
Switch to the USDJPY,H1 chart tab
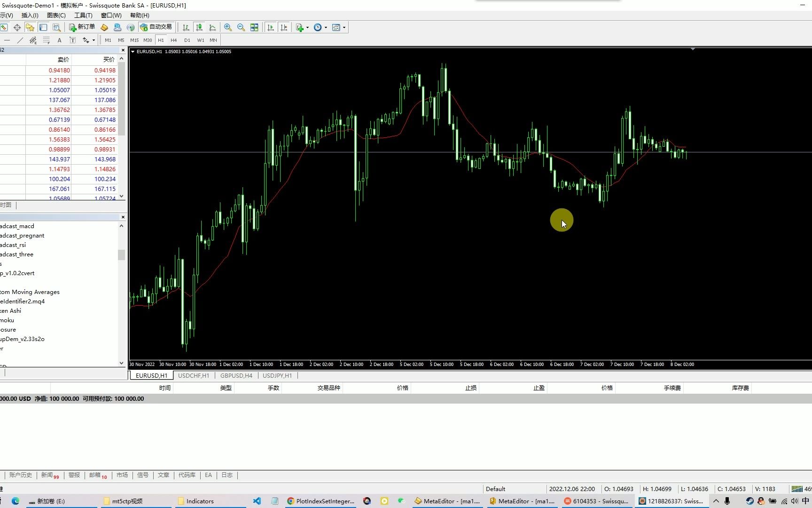277,375
